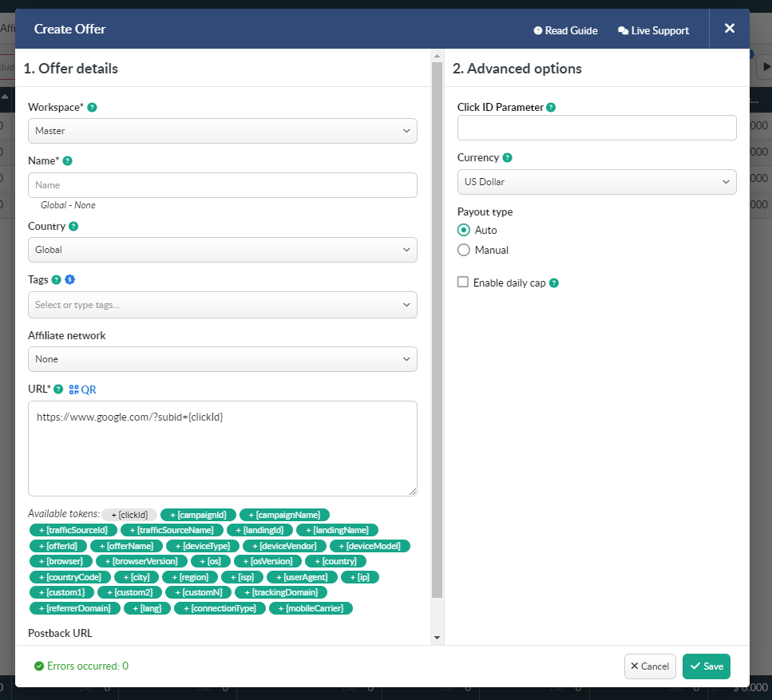Click the help icon next to Name label
This screenshot has height=700, width=772.
coord(67,161)
